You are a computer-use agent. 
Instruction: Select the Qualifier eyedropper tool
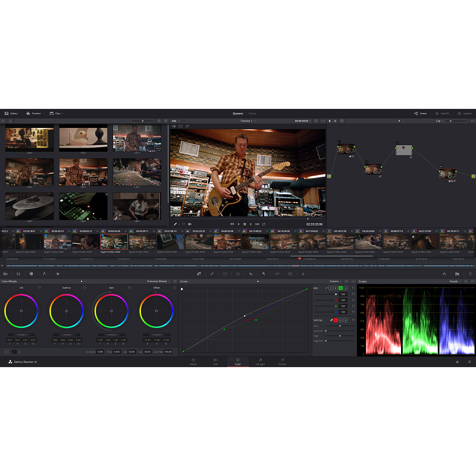[x=211, y=274]
